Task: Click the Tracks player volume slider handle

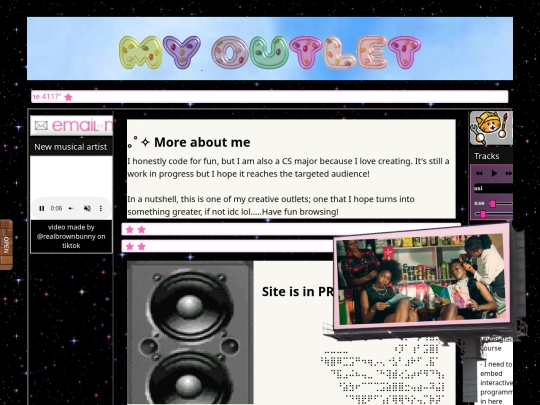Action: pos(483,214)
